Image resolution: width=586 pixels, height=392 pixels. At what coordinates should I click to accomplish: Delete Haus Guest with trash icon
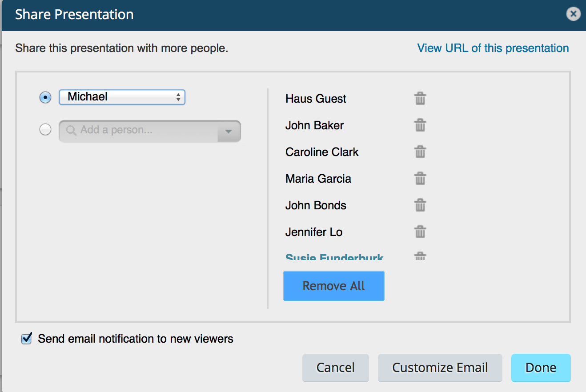tap(420, 98)
